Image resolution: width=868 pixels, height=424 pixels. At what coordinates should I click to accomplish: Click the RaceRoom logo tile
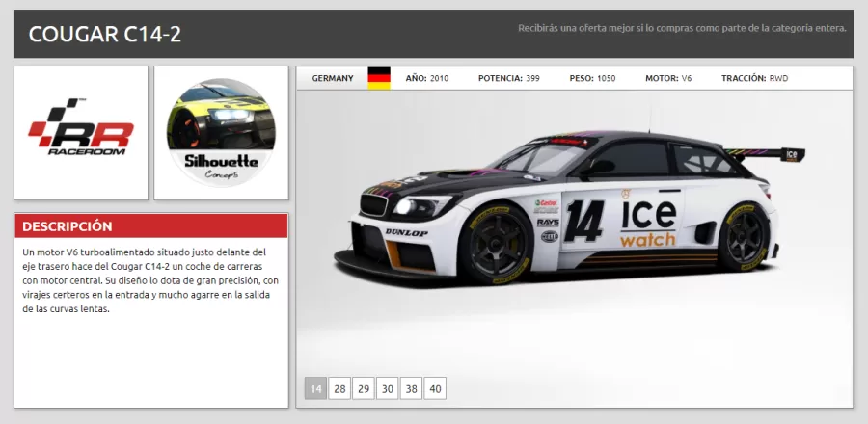[x=81, y=133]
